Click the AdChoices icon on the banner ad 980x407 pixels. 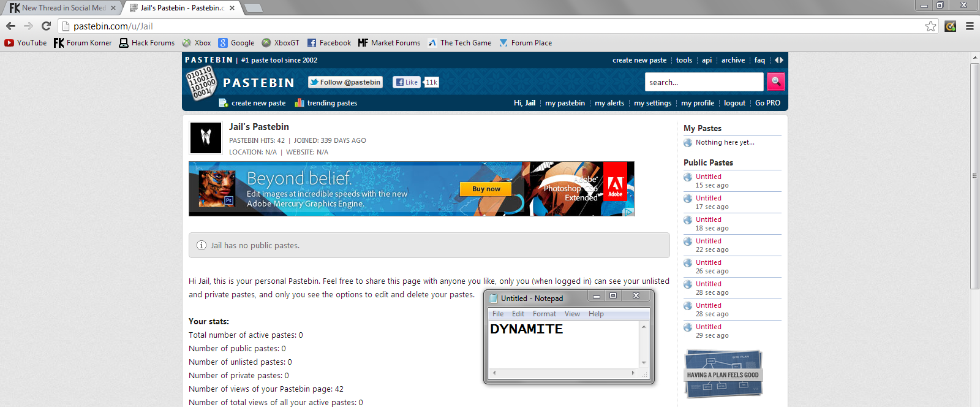point(628,212)
